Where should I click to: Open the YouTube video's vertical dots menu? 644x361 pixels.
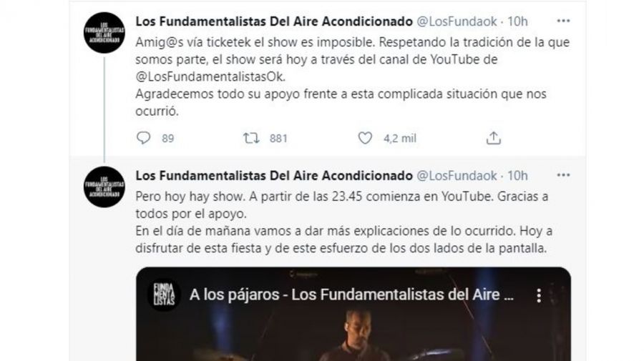(538, 295)
